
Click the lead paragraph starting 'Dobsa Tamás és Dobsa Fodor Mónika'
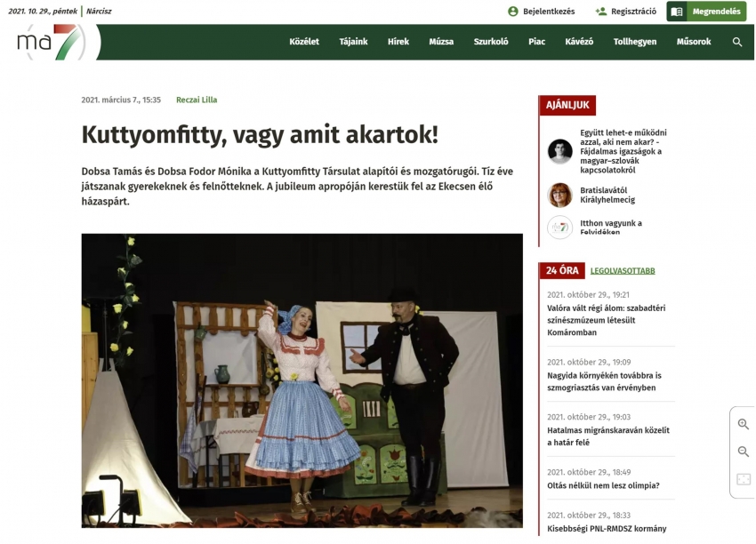tap(297, 187)
